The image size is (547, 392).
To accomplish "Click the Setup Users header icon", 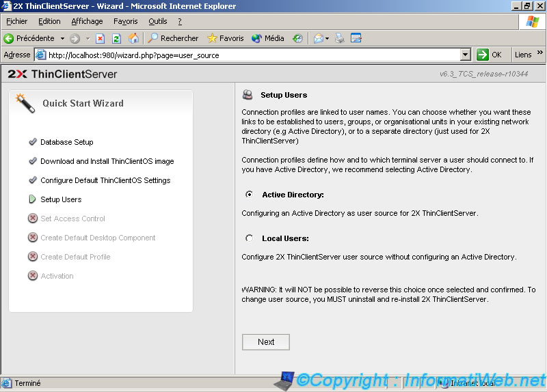I will pyautogui.click(x=248, y=95).
